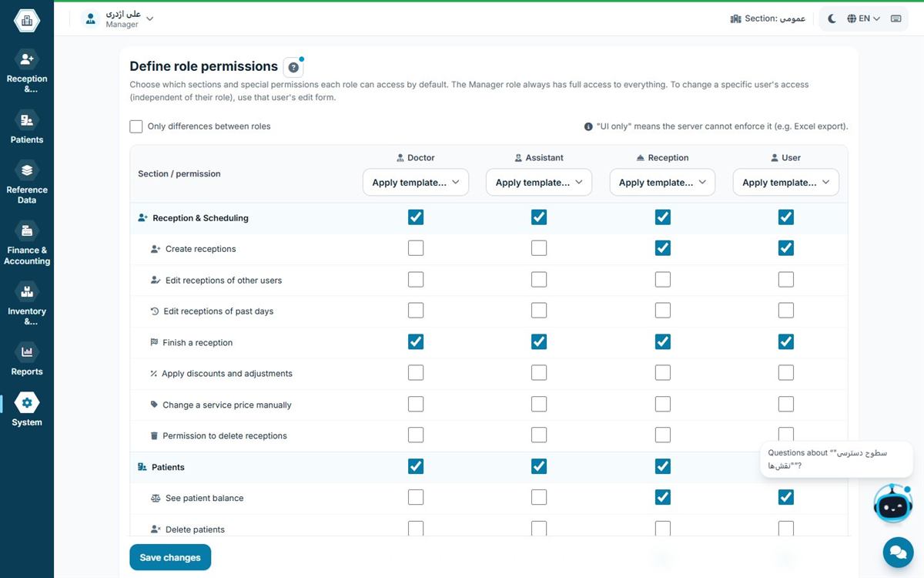Viewport: 924px width, 578px height.
Task: Open Reports sidebar icon
Action: tap(27, 352)
